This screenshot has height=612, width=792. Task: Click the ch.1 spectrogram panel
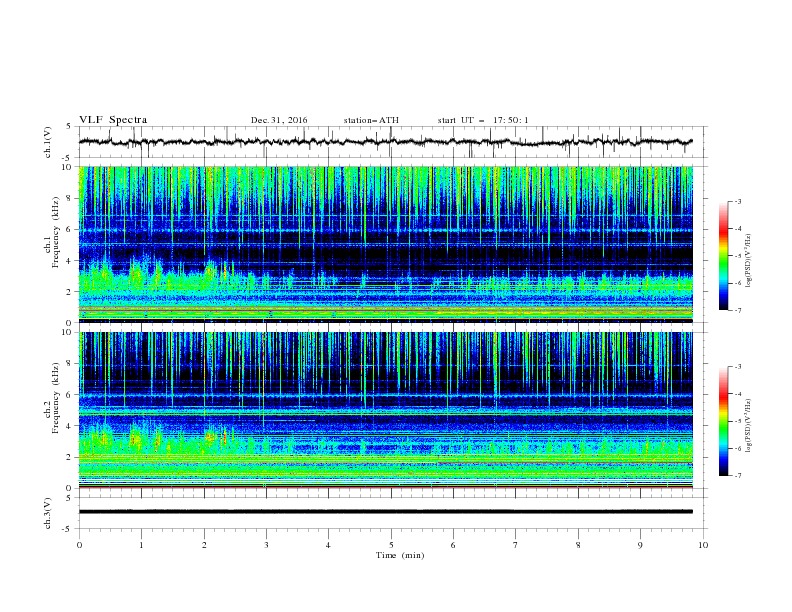pyautogui.click(x=386, y=244)
